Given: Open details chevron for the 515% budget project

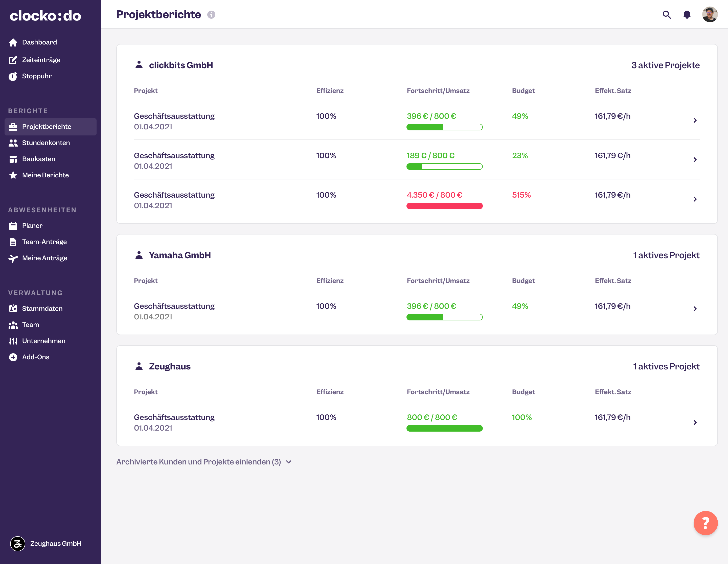Looking at the screenshot, I should [695, 199].
